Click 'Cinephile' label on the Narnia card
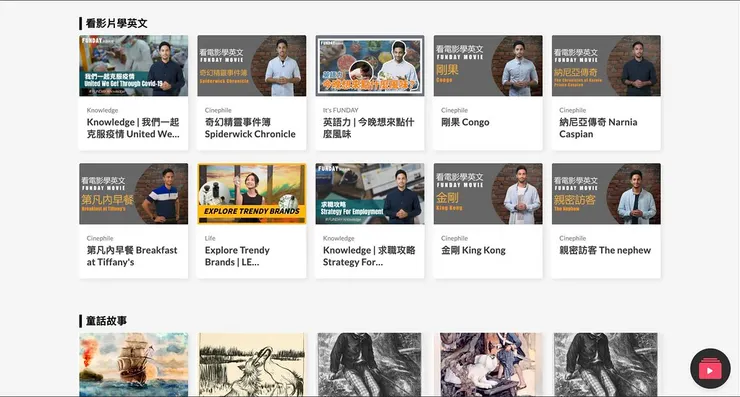Screen dimensions: 740x397 tap(572, 110)
